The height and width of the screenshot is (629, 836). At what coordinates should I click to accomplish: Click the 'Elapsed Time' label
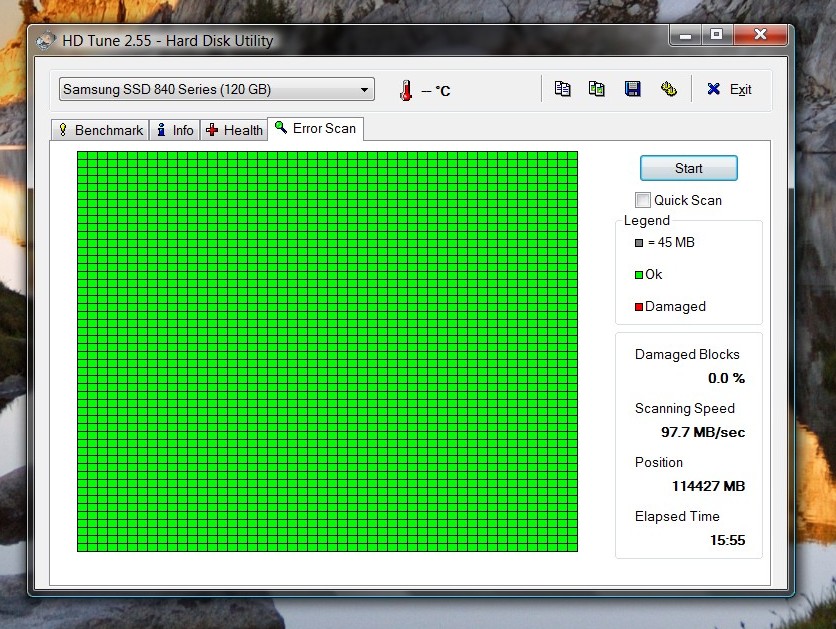tap(677, 516)
